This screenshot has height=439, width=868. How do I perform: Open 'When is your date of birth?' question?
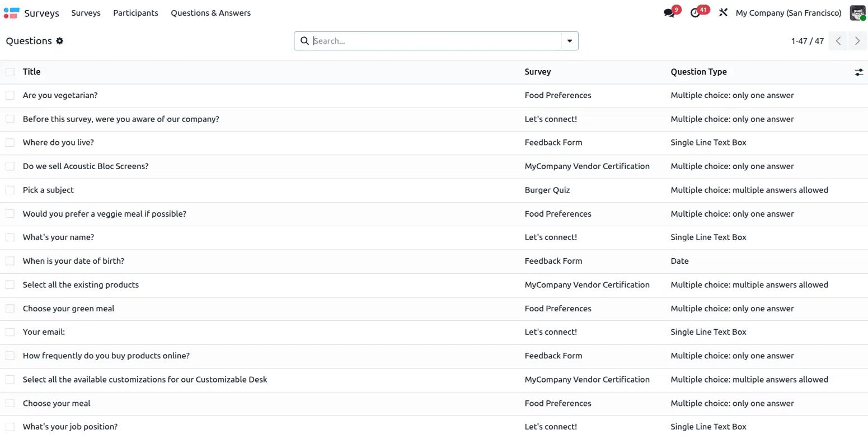73,261
